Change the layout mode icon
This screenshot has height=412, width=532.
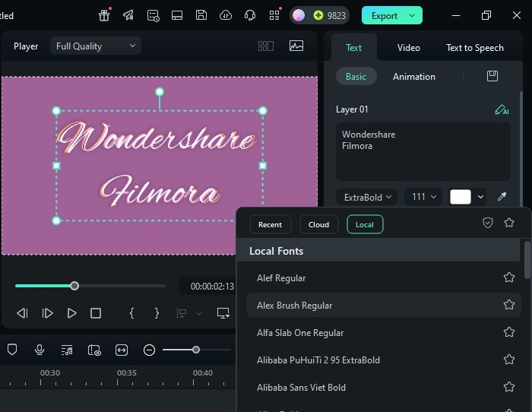tap(177, 15)
